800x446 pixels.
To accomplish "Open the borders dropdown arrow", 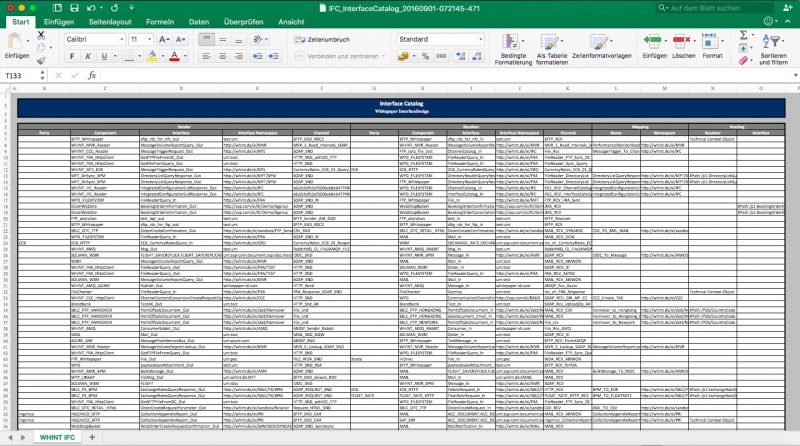I will tap(140, 56).
